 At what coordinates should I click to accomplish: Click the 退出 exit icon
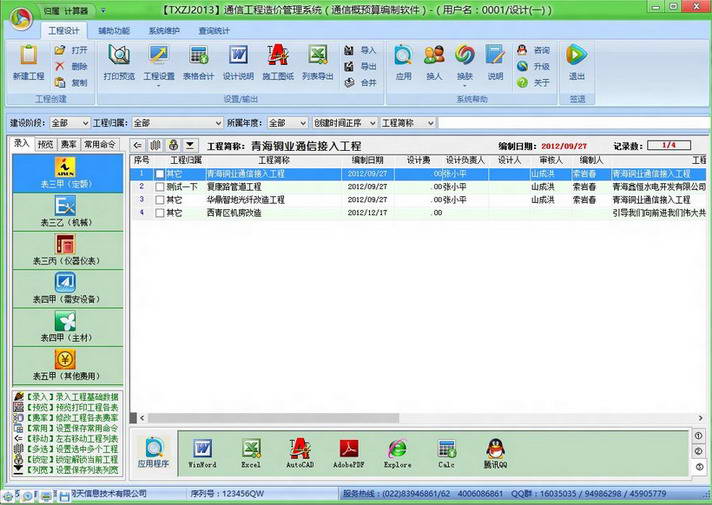pyautogui.click(x=577, y=54)
